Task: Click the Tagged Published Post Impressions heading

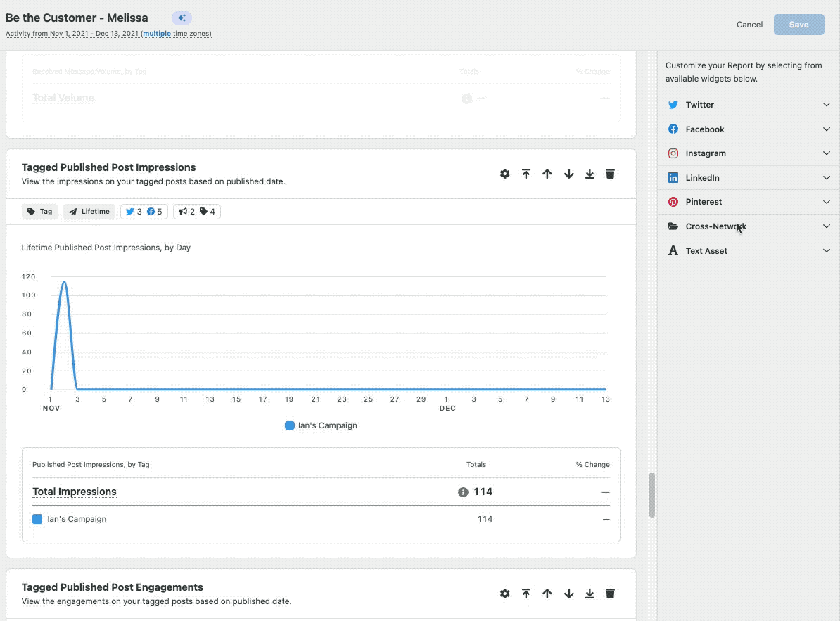Action: pyautogui.click(x=109, y=167)
